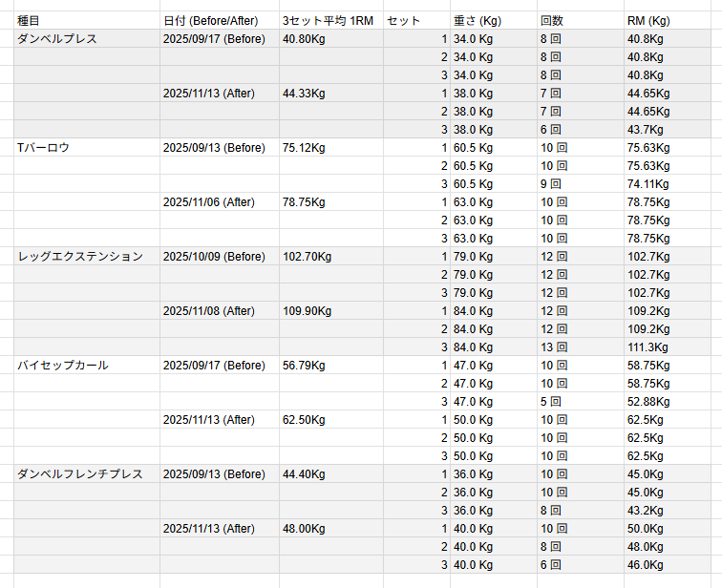The width and height of the screenshot is (722, 588).
Task: Click the 74.11Kg RM cell
Action: (668, 184)
